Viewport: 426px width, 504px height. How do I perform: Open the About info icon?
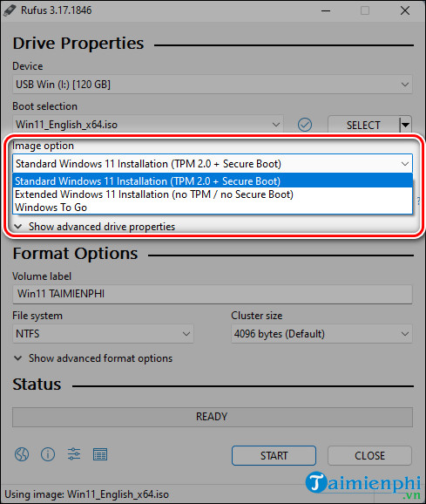48,454
